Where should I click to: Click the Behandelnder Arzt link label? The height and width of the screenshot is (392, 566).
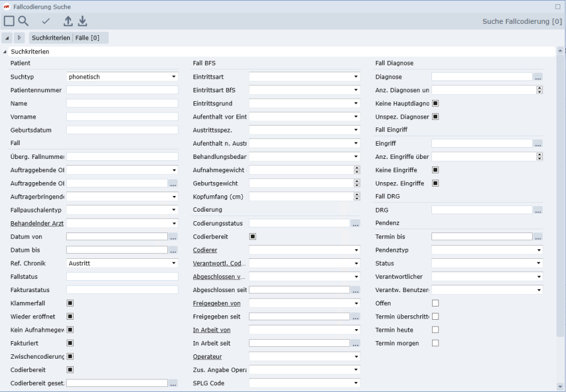point(36,223)
